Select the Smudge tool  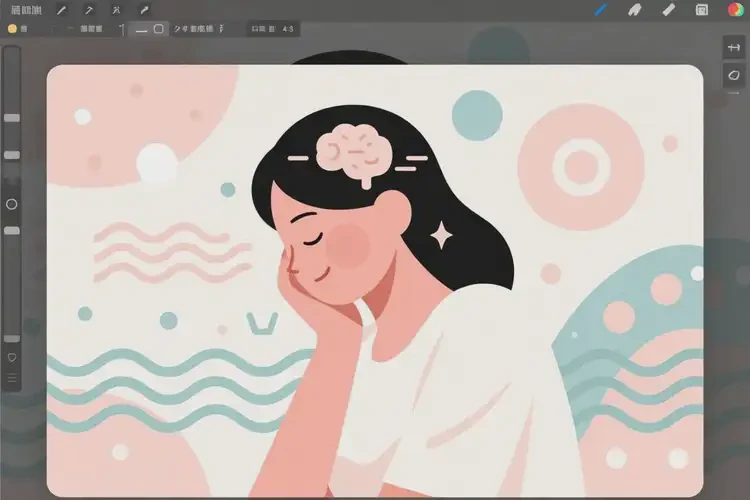pyautogui.click(x=634, y=10)
